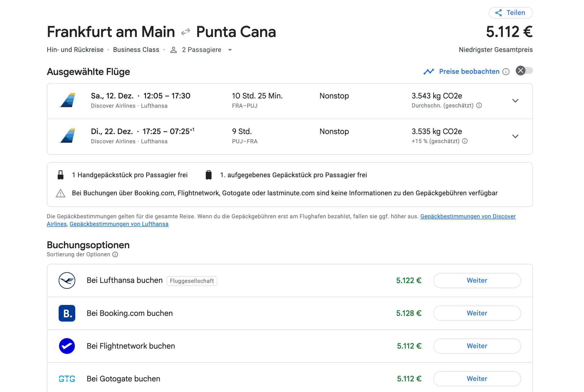Click the Teilen share button

point(510,13)
